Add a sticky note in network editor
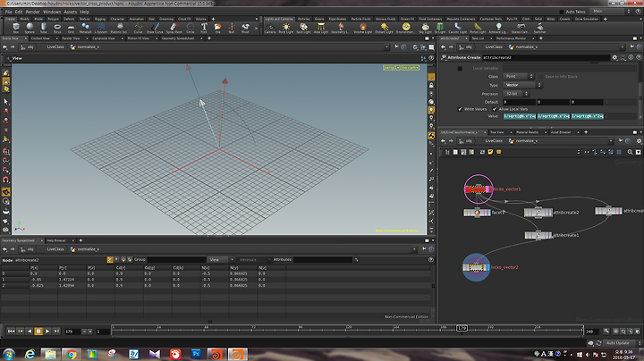 490,152
